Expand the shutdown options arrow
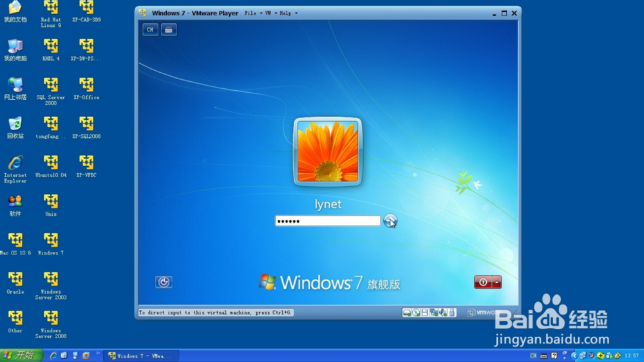Image resolution: width=644 pixels, height=362 pixels. [x=497, y=282]
